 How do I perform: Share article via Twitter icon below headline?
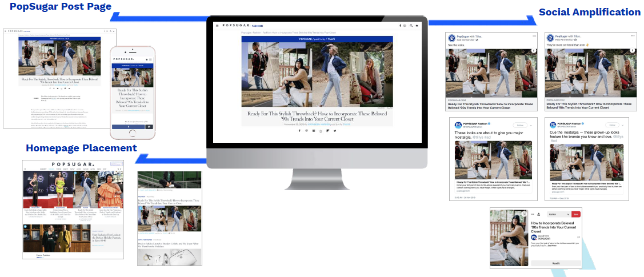pos(335,130)
